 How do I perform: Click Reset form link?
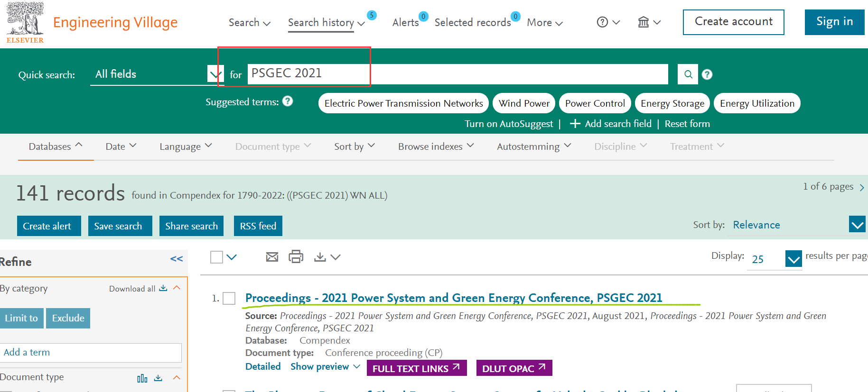[x=687, y=124]
